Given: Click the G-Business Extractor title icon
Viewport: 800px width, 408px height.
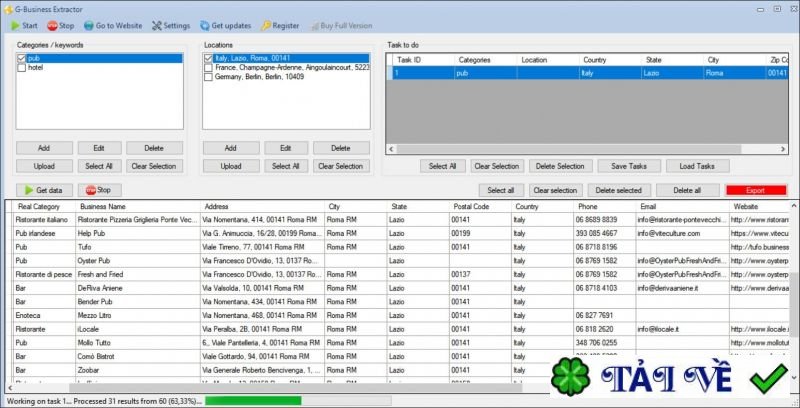Looking at the screenshot, I should tap(8, 9).
